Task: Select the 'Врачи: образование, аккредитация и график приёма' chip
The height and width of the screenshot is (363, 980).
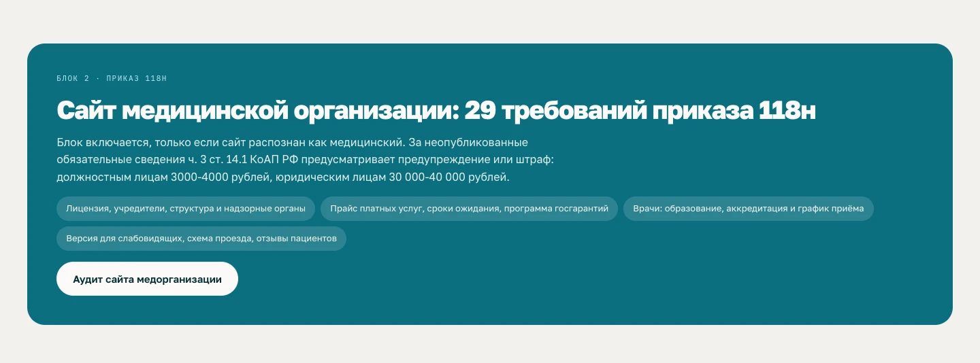Action: point(749,209)
